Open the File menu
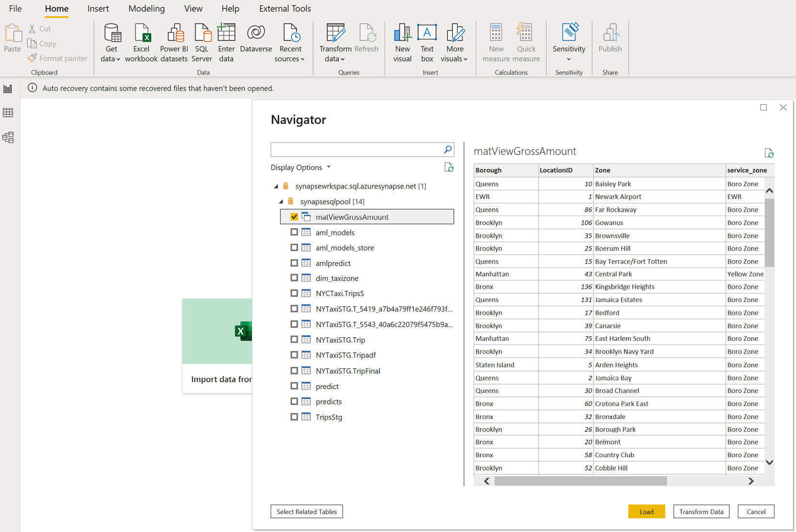Image resolution: width=796 pixels, height=532 pixels. coord(15,9)
